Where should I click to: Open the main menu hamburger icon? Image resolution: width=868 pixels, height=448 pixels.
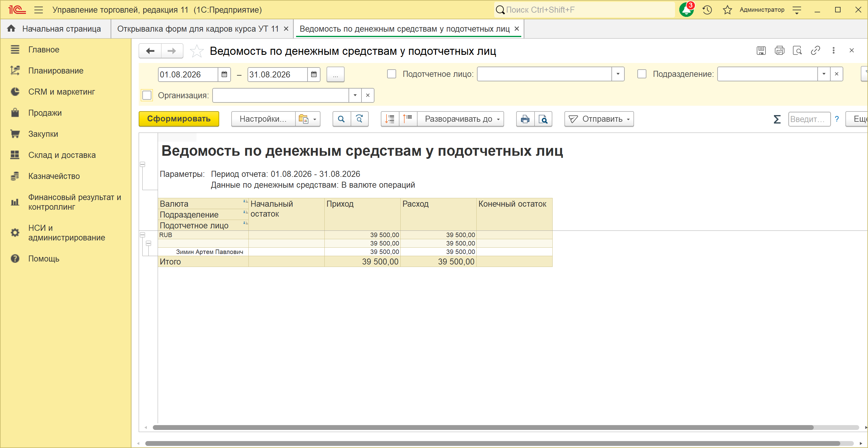(x=39, y=10)
